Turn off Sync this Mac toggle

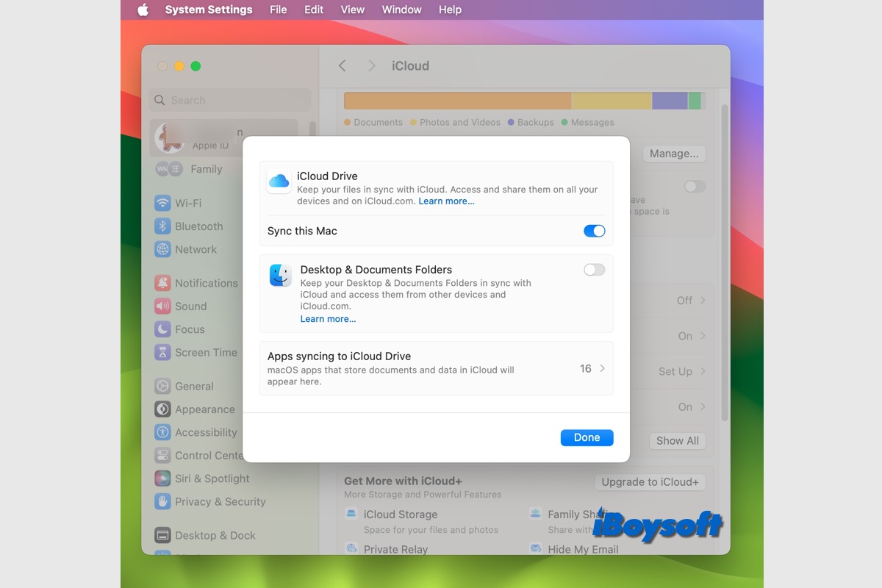[x=594, y=231]
